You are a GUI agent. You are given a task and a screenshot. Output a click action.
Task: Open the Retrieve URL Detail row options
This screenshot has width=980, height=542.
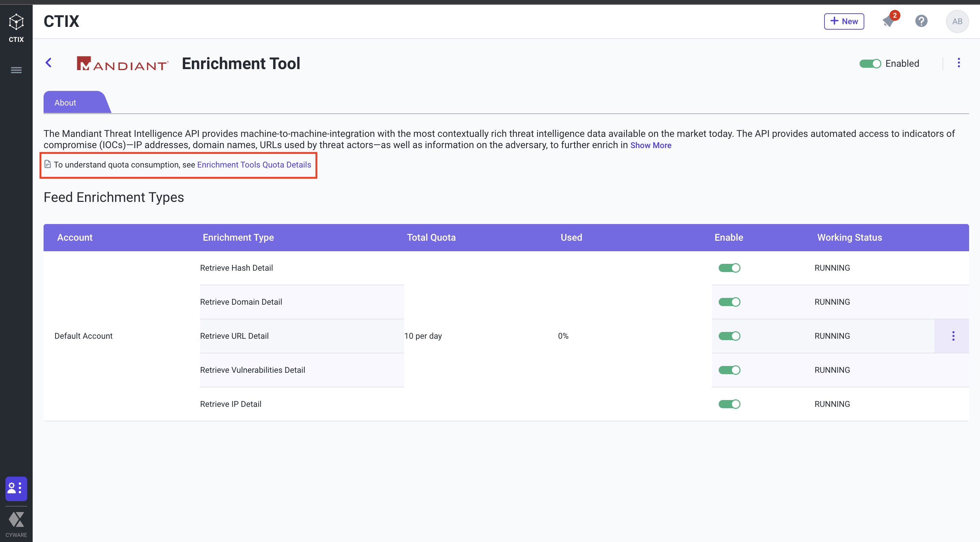[x=953, y=336]
